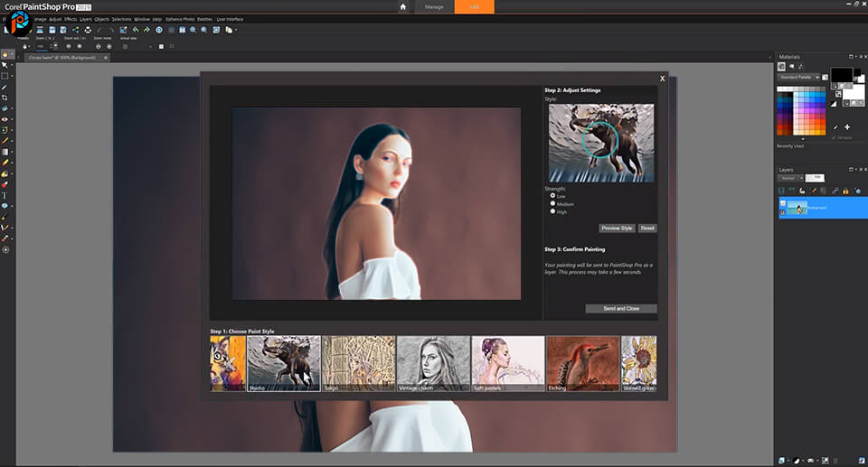Select the Red Eye tool
This screenshot has height=467, width=868.
click(x=5, y=119)
